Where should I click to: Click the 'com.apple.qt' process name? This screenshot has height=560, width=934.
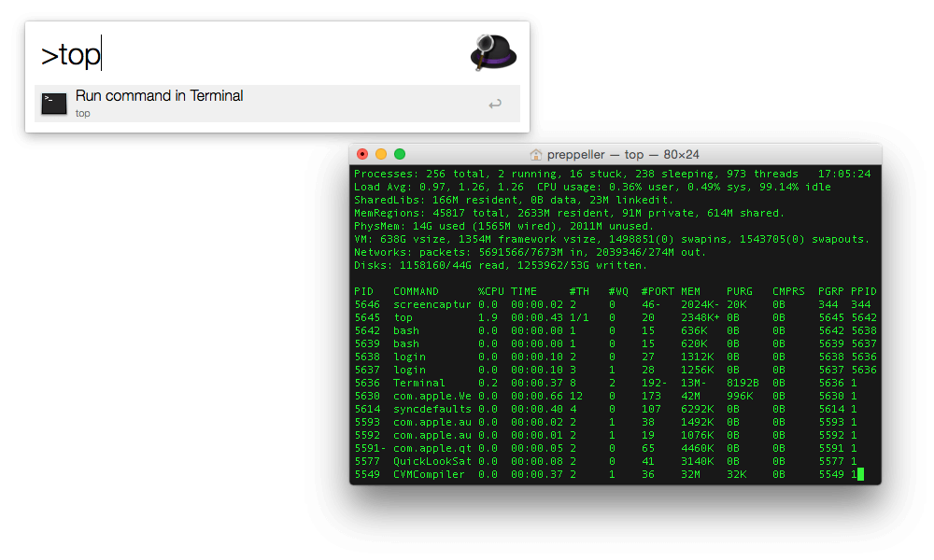tap(432, 449)
